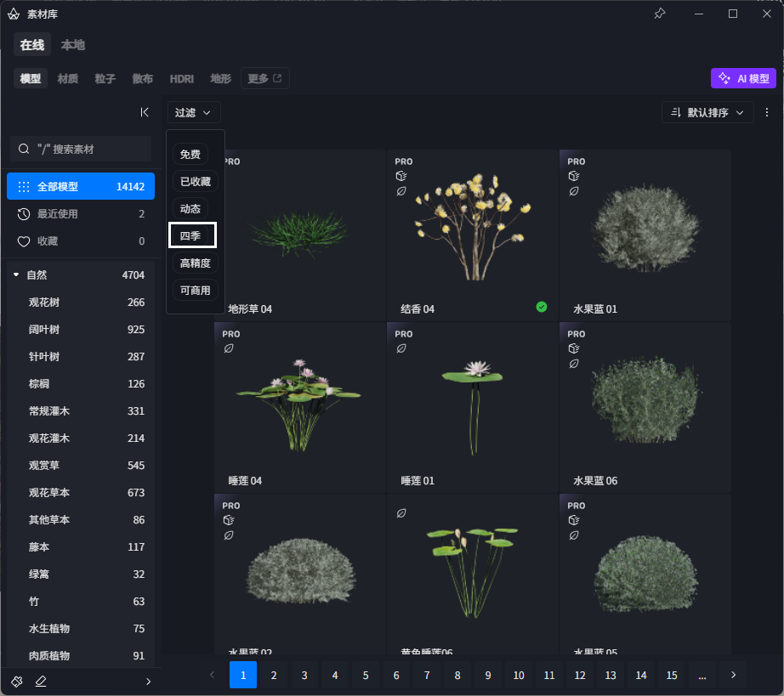Pin the 素材库 window with pin icon
Viewport: 784px width, 696px height.
click(x=660, y=14)
